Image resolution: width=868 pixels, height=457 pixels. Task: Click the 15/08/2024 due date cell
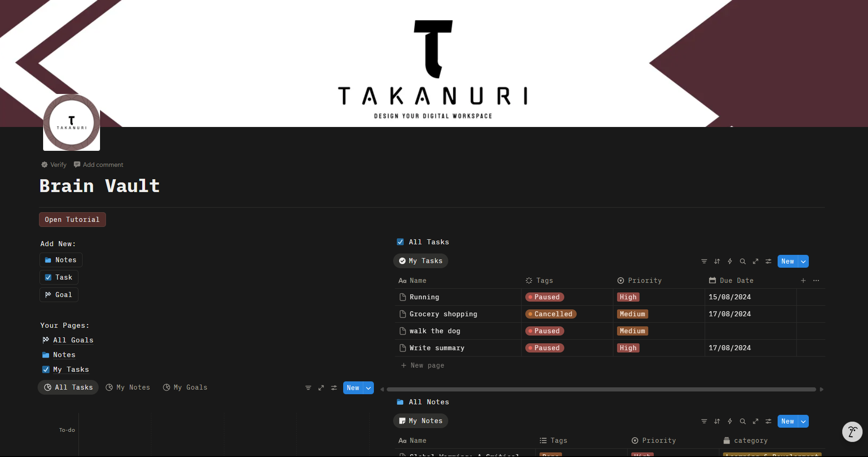click(751, 297)
